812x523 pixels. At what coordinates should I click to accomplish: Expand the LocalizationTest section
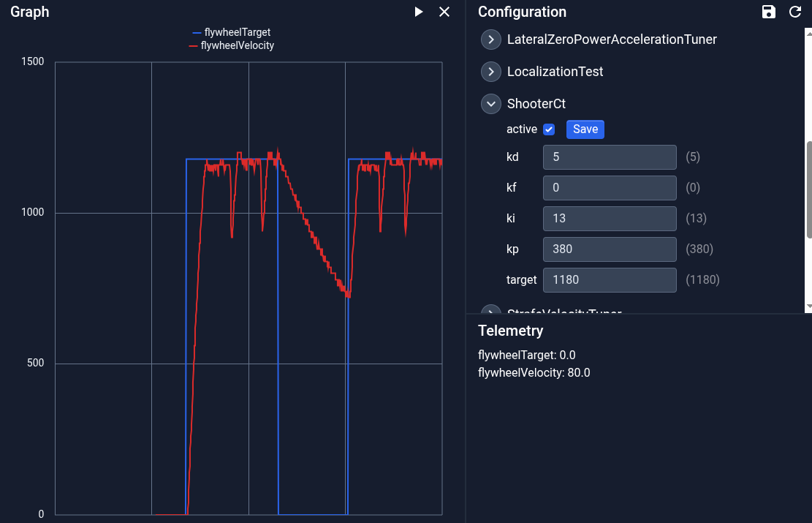(x=491, y=72)
